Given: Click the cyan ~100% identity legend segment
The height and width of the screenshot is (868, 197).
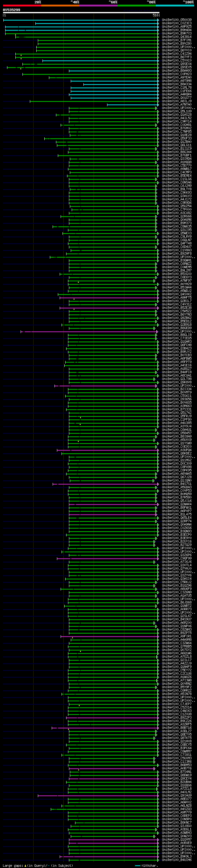Looking at the screenshot, I should click(x=175, y=6).
